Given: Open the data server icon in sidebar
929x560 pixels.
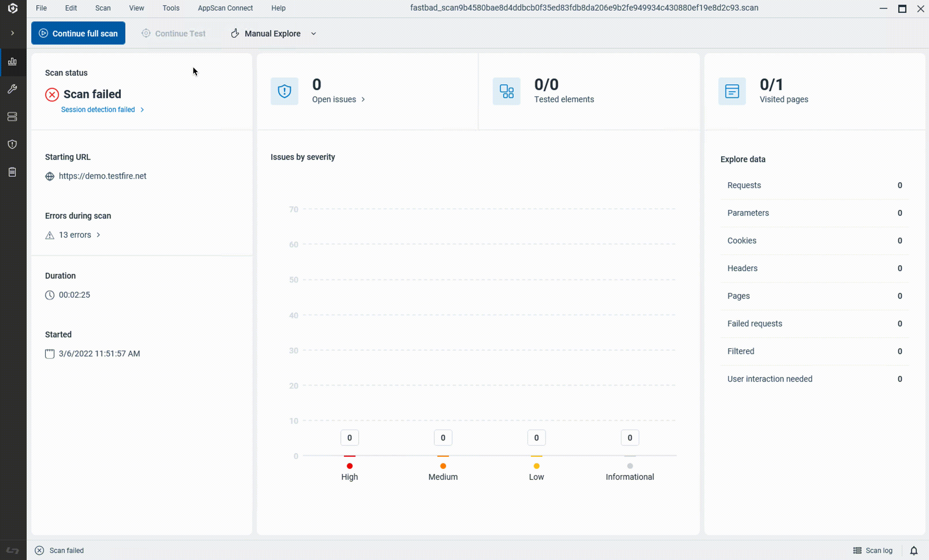Looking at the screenshot, I should coord(12,116).
